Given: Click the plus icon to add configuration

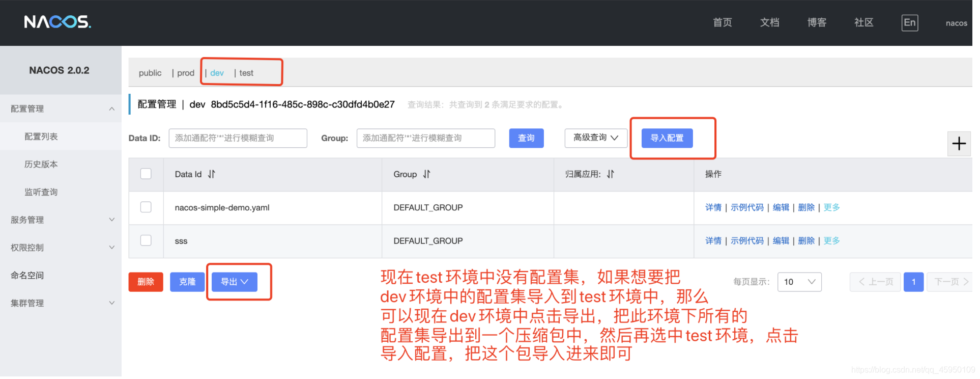Looking at the screenshot, I should point(959,144).
